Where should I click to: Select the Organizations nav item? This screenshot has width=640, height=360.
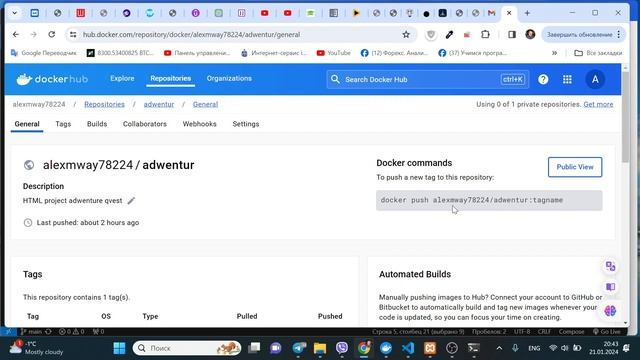229,78
